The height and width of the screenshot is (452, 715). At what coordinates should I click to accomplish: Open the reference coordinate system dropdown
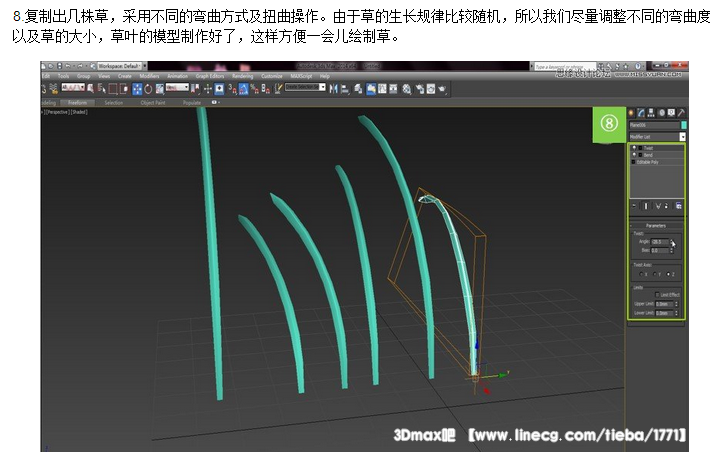177,87
